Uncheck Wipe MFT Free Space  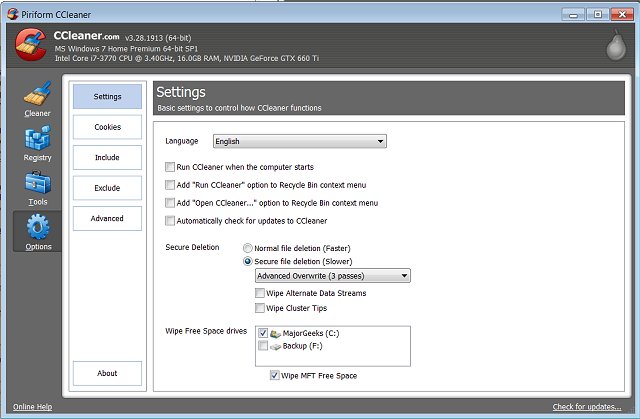[275, 375]
